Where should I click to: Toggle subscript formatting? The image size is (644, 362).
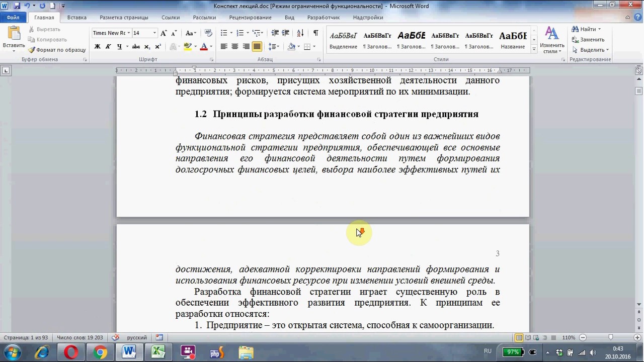tap(147, 47)
